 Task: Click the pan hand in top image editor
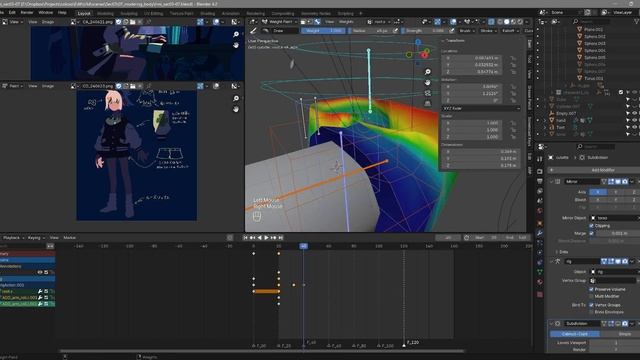pos(236,45)
